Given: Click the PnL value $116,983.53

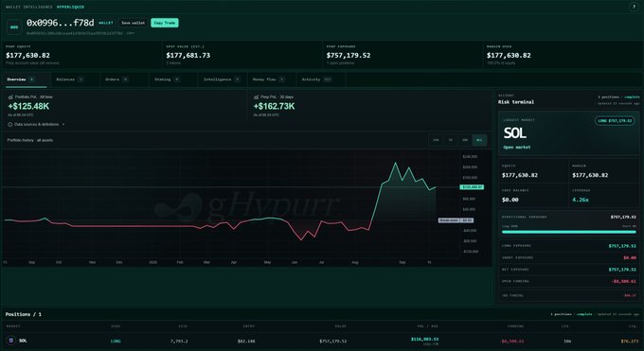Looking at the screenshot, I should [x=424, y=339].
